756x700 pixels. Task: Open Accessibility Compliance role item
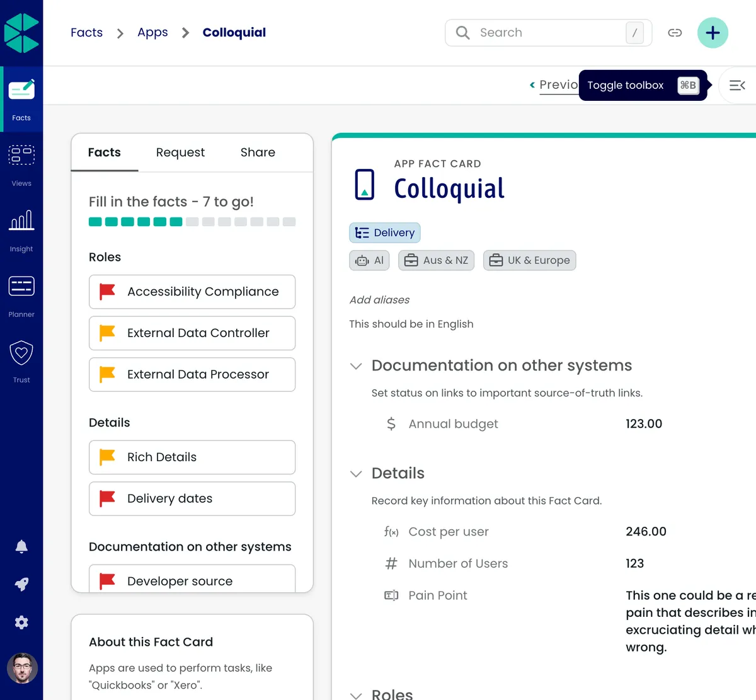[192, 292]
